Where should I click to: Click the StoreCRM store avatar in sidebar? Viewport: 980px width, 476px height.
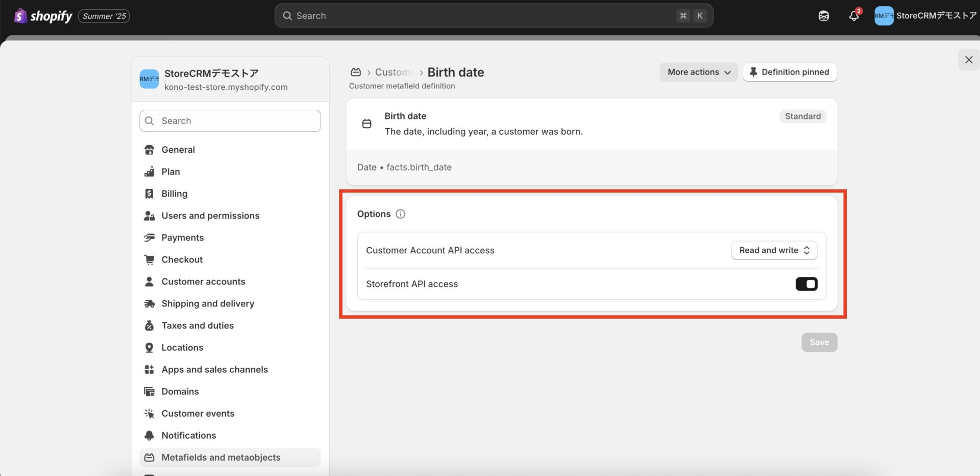(x=149, y=79)
